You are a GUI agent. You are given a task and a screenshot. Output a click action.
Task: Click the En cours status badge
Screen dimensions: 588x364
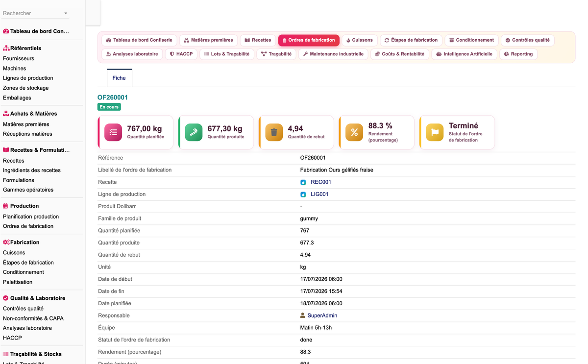click(x=109, y=107)
